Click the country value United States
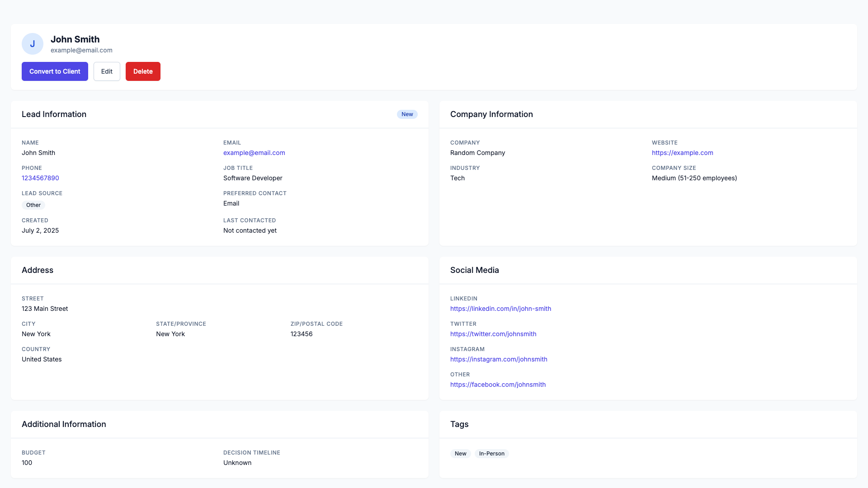The image size is (868, 488). point(42,359)
